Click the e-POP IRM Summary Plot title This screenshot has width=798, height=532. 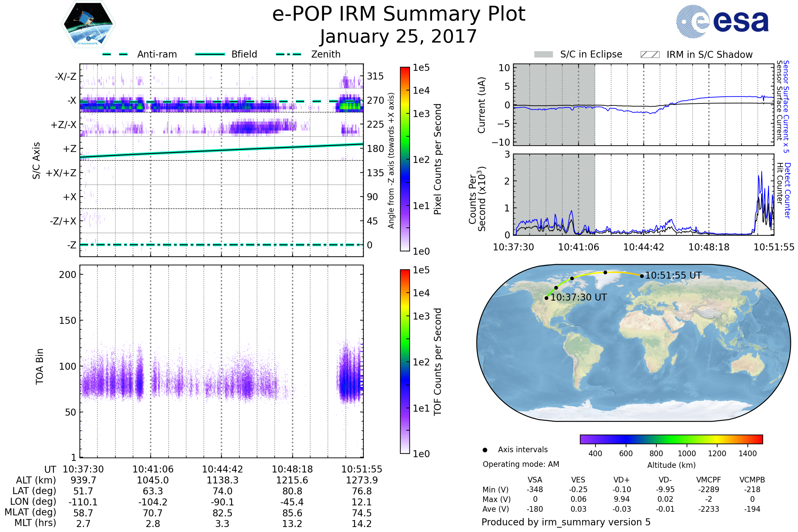[399, 14]
